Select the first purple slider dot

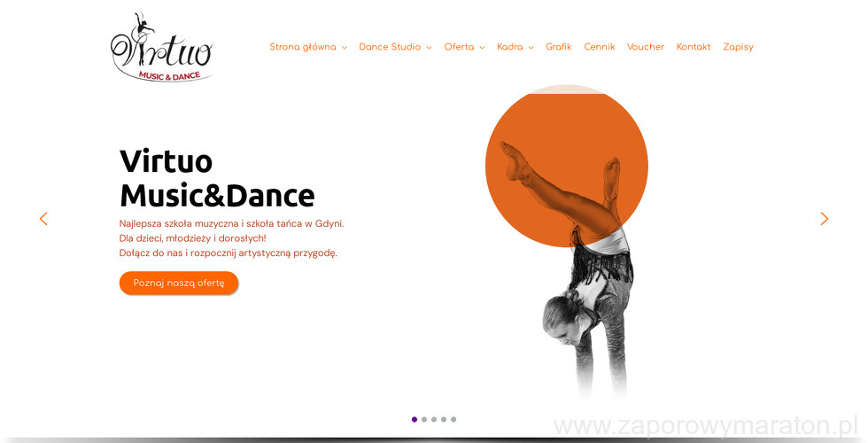point(415,419)
